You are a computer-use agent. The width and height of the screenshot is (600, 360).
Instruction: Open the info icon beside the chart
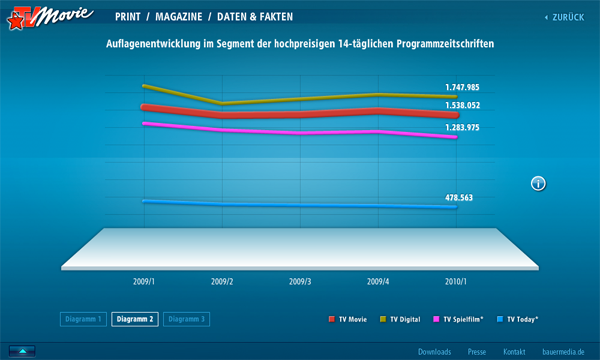[538, 183]
